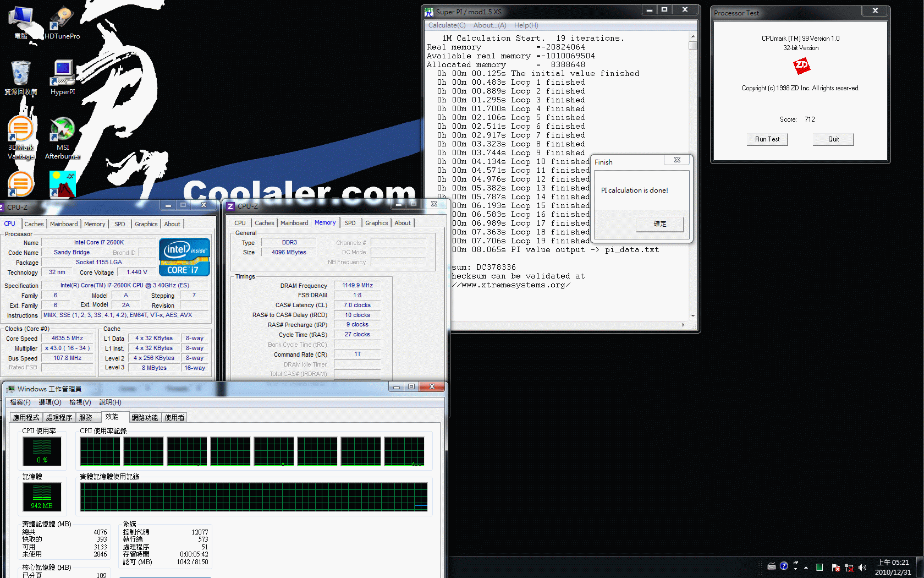The height and width of the screenshot is (578, 924).
Task: Switch to Caches tab in right CPU-Z
Action: [x=265, y=223]
